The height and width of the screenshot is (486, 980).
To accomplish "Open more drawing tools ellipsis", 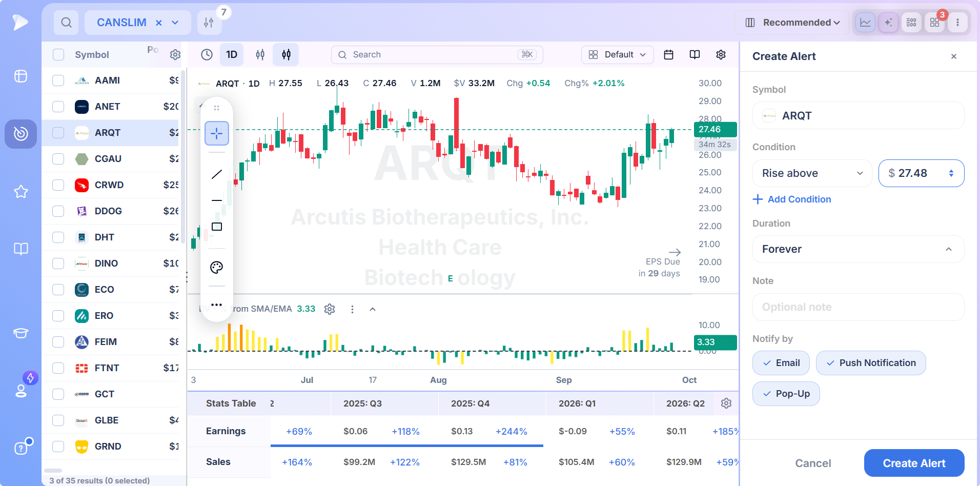I will 217,305.
